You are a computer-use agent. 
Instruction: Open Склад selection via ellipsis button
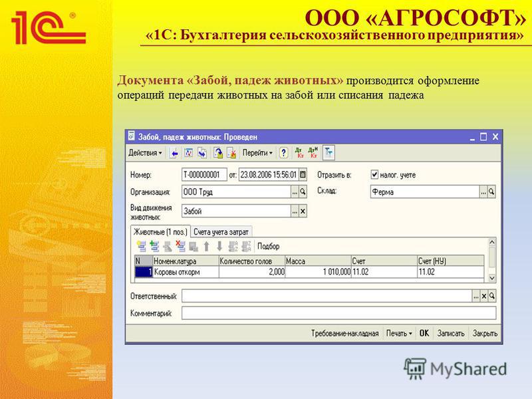pos(483,192)
